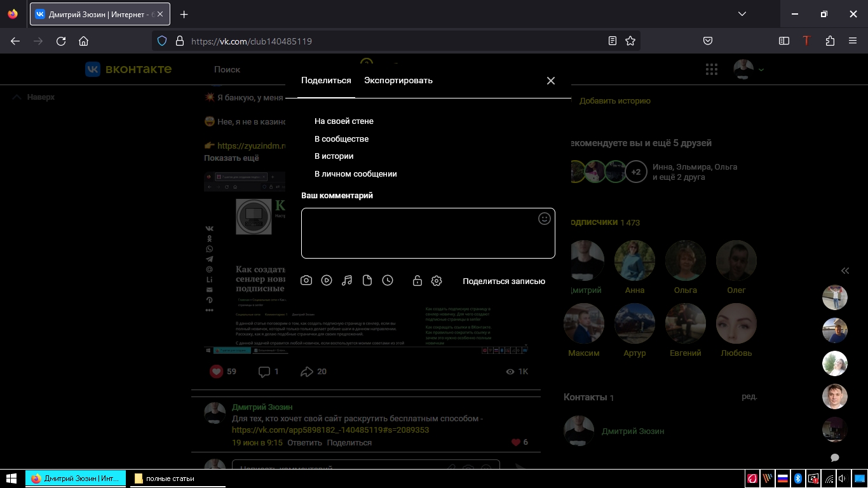Attach music with the note icon

pyautogui.click(x=347, y=280)
